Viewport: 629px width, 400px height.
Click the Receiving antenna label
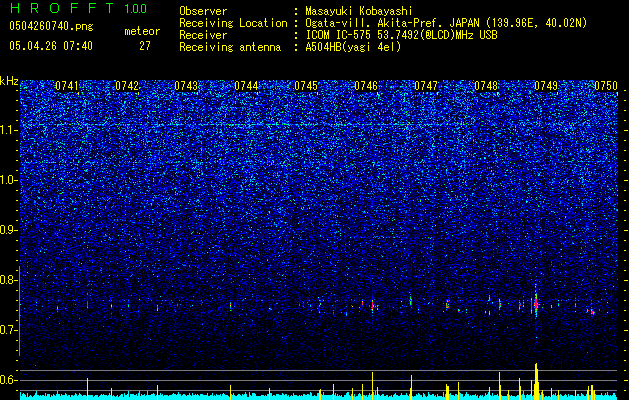[230, 47]
